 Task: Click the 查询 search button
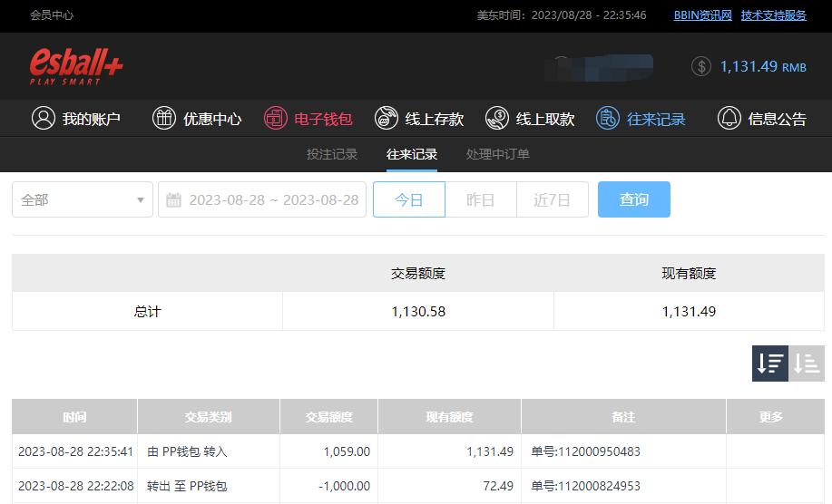634,199
